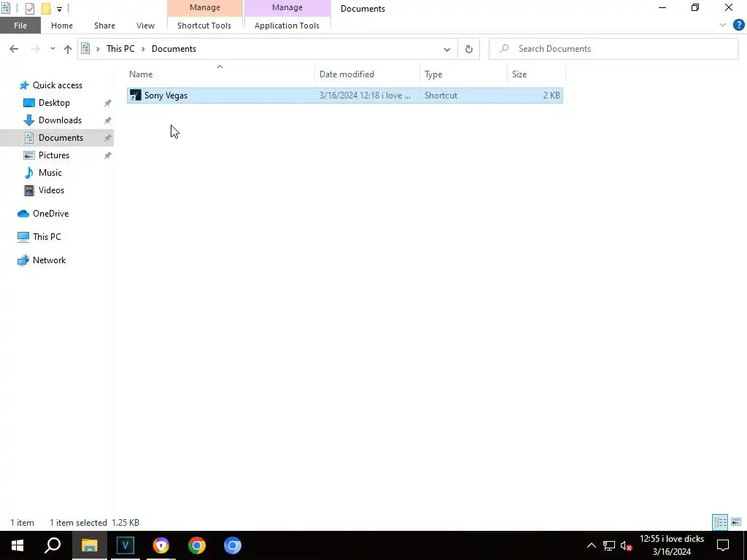Expand the ribbon with the chevron
The height and width of the screenshot is (560, 747).
click(723, 26)
